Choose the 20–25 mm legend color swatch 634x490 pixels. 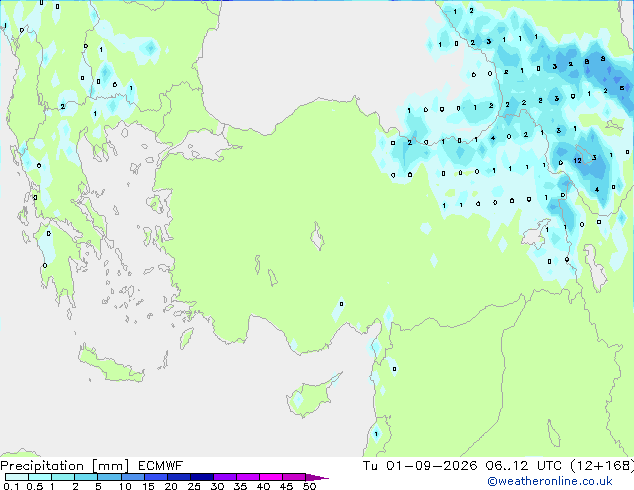click(x=179, y=477)
